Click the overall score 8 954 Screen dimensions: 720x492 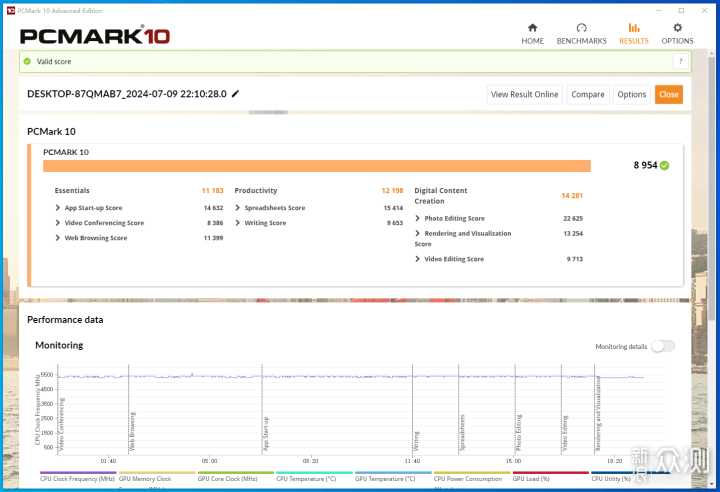[645, 165]
